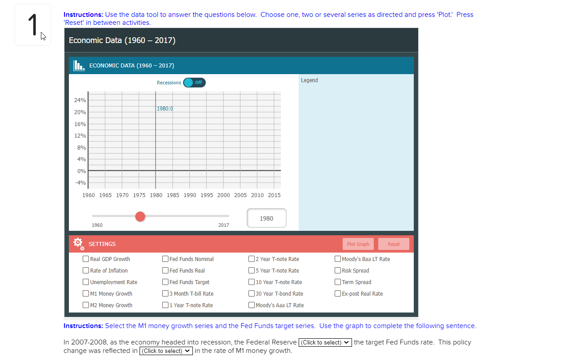This screenshot has width=588, height=364.
Task: Check the Risk Spread series
Action: [x=337, y=270]
